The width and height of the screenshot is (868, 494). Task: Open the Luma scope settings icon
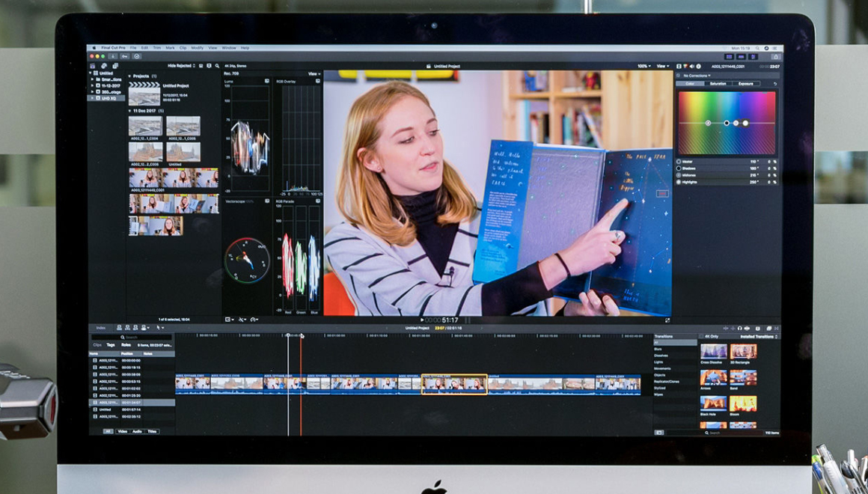pyautogui.click(x=267, y=81)
